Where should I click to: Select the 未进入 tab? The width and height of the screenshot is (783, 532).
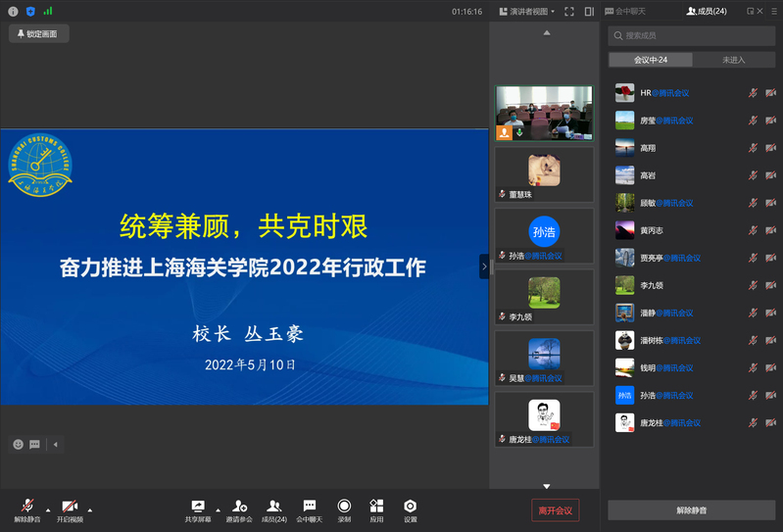pyautogui.click(x=734, y=60)
